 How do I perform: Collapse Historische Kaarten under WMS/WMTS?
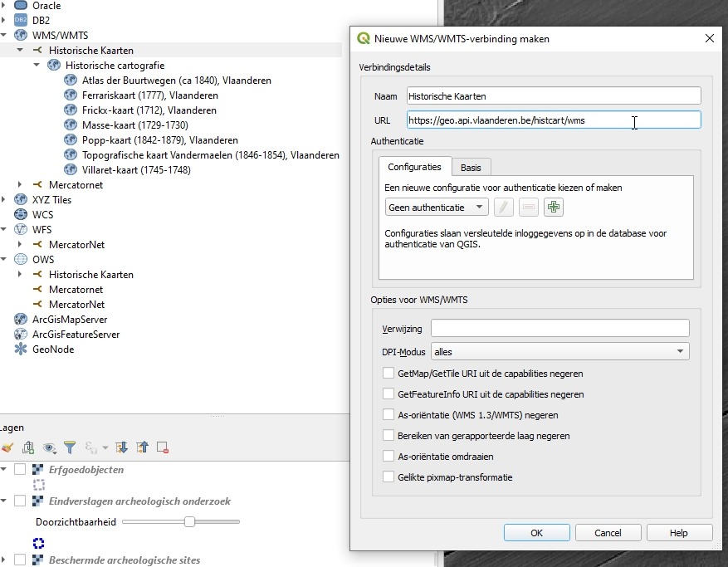[x=20, y=50]
